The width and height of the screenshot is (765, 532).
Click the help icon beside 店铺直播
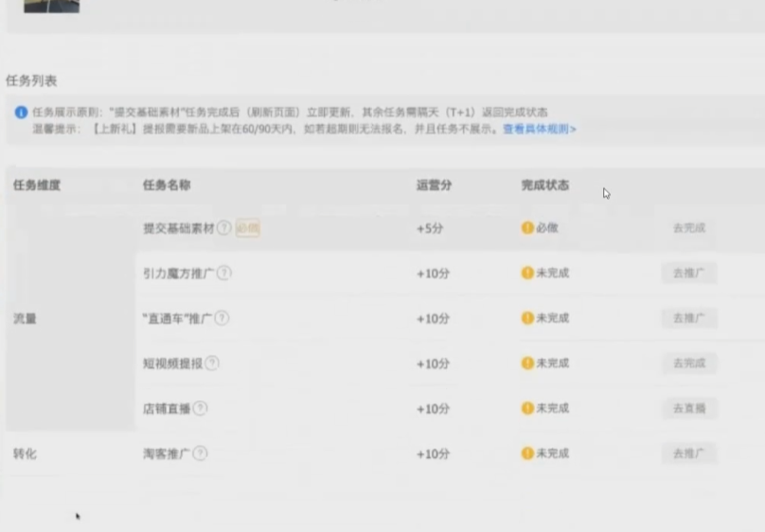pyautogui.click(x=200, y=409)
